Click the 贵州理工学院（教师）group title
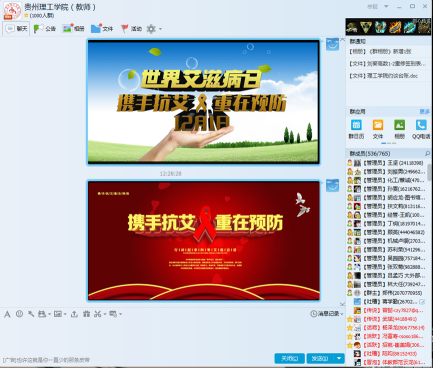This screenshot has height=368, width=433. (x=60, y=7)
